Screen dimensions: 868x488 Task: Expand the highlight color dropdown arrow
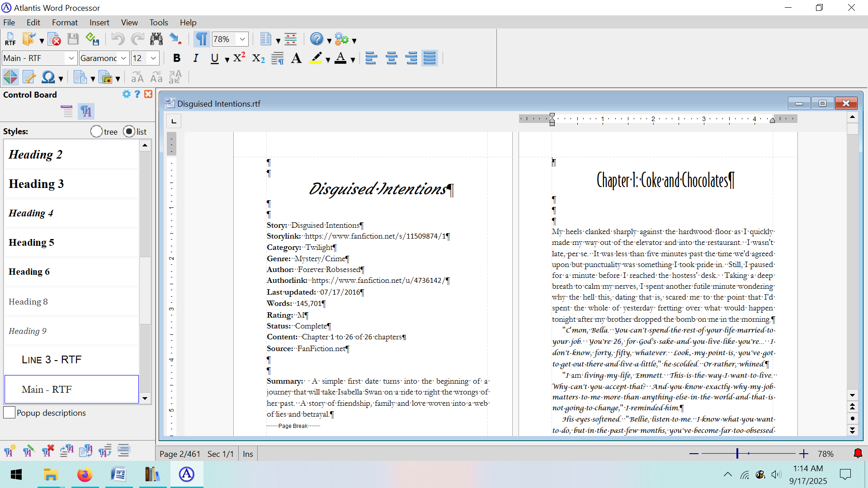click(x=328, y=59)
